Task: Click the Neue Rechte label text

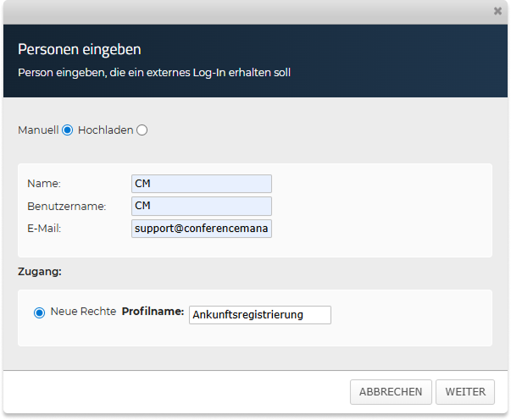Action: click(83, 312)
